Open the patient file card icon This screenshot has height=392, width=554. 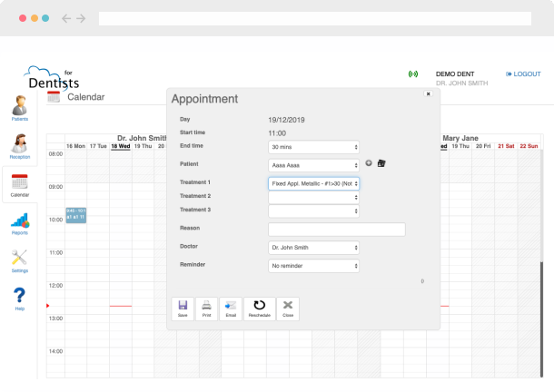pos(381,163)
